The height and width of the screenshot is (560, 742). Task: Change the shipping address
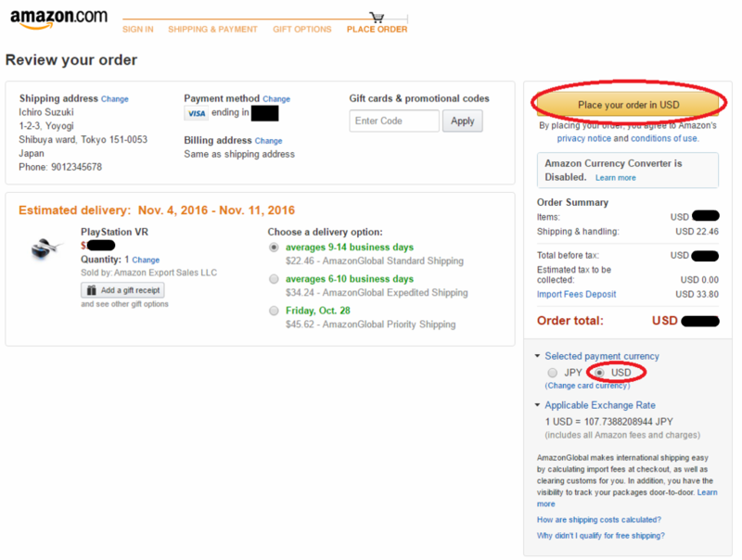[x=114, y=99]
